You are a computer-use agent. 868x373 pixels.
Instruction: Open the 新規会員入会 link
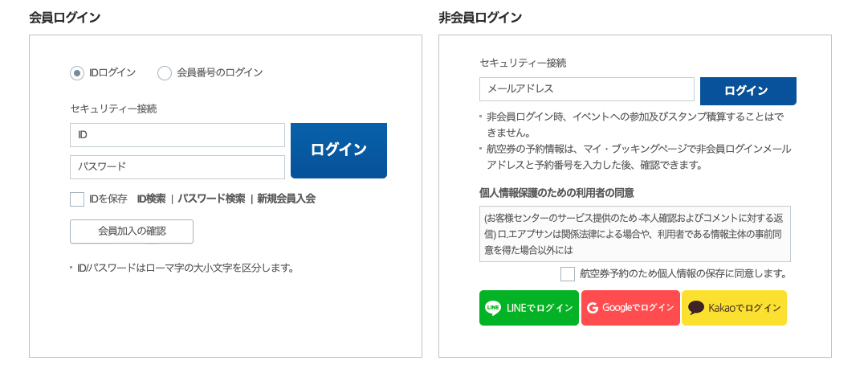point(286,199)
